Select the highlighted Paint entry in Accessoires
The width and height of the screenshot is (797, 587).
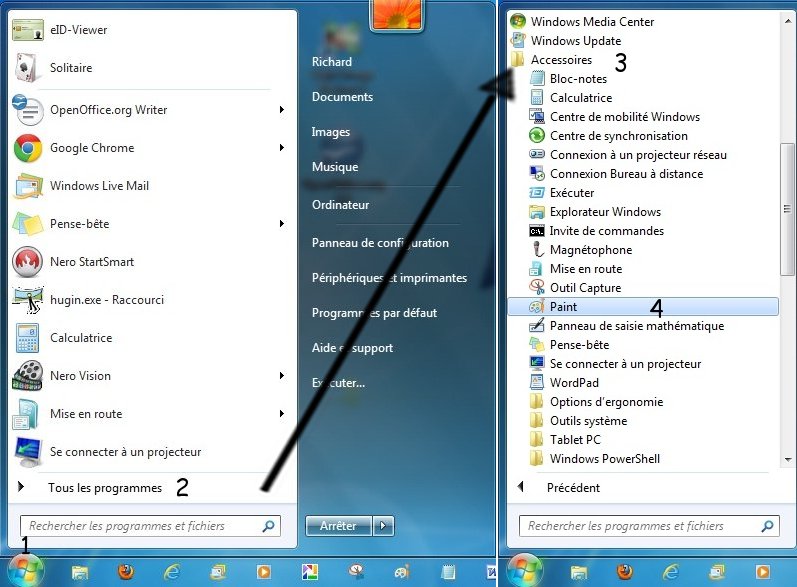643,306
